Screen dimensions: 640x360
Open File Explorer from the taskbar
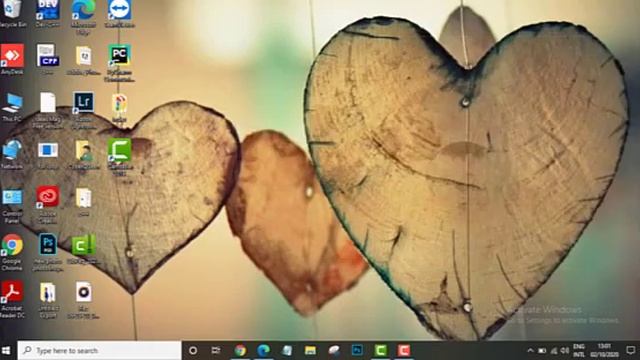(311, 350)
